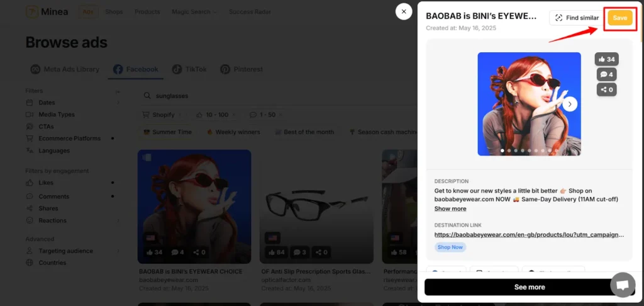Select the Summer Time preset

click(x=167, y=132)
